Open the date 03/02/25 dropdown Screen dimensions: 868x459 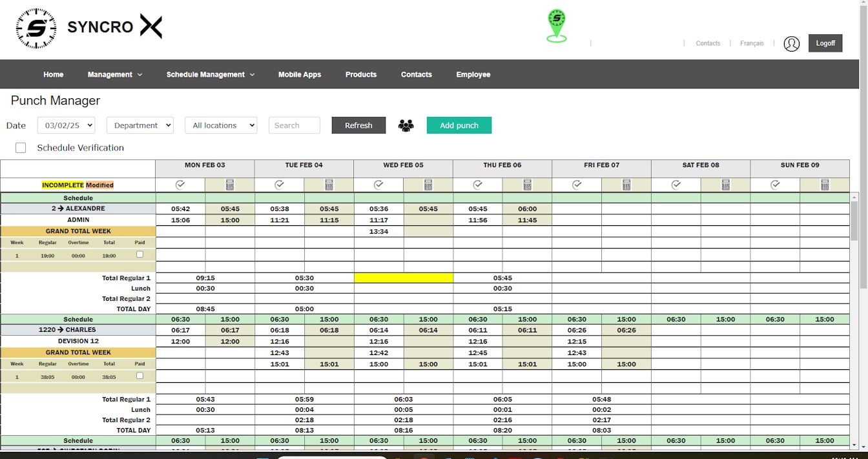66,125
